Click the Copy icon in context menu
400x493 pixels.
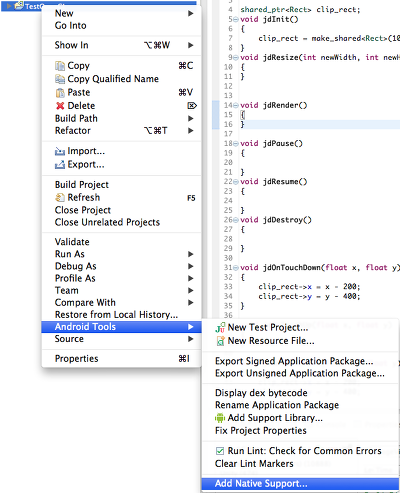coord(60,66)
